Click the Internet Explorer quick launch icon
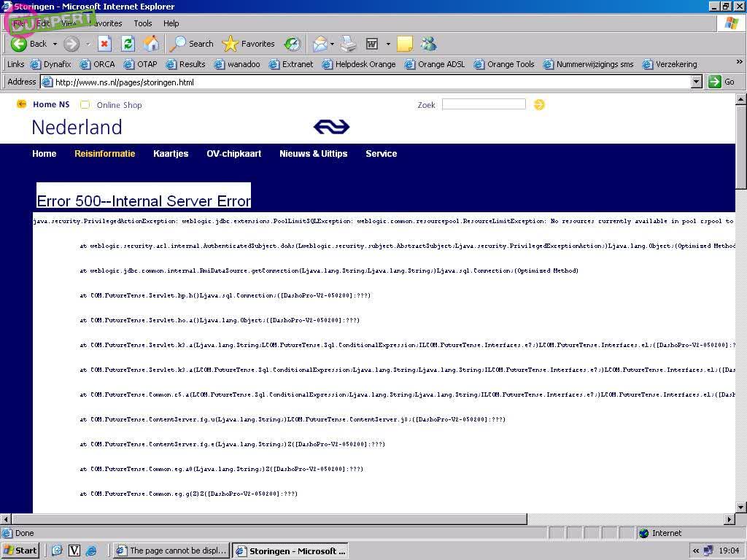 [90, 551]
